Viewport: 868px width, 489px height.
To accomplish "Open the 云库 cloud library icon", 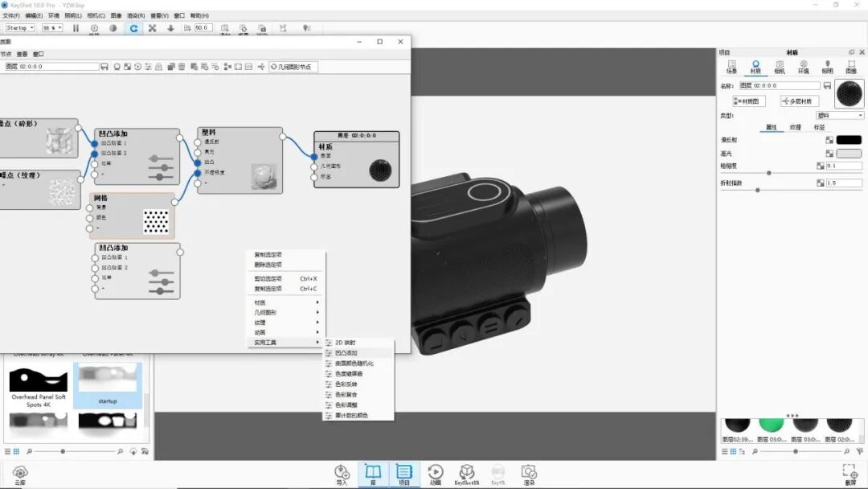I will [x=20, y=473].
